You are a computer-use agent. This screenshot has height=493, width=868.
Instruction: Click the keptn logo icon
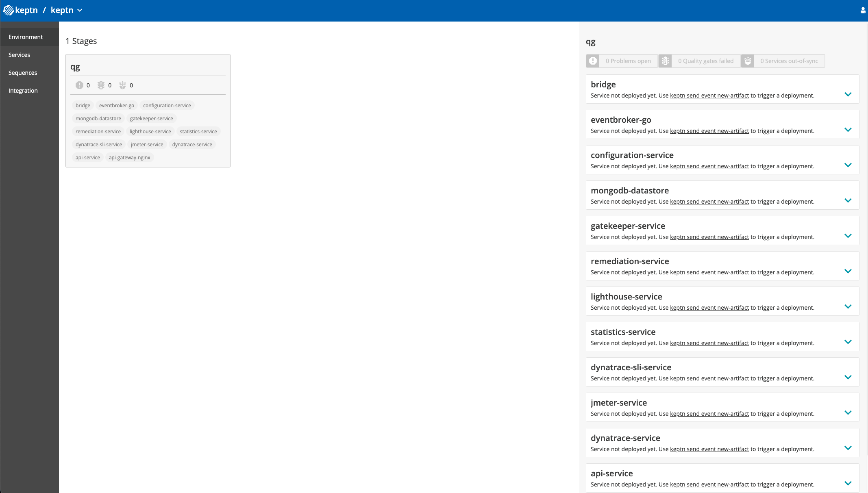9,10
